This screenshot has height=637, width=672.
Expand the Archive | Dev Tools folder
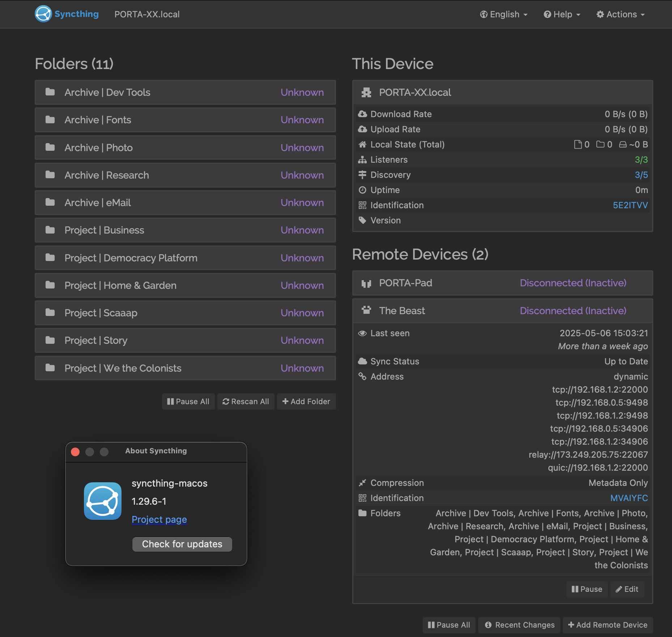(185, 93)
